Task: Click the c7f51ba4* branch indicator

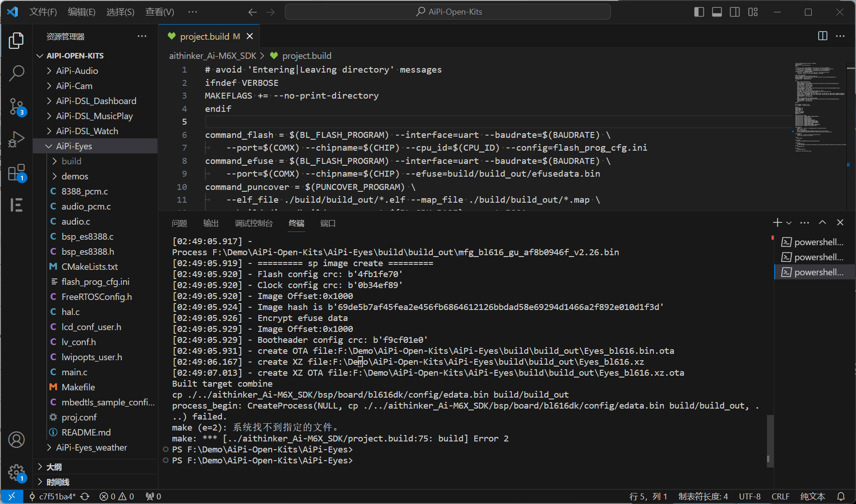Action: pyautogui.click(x=53, y=496)
